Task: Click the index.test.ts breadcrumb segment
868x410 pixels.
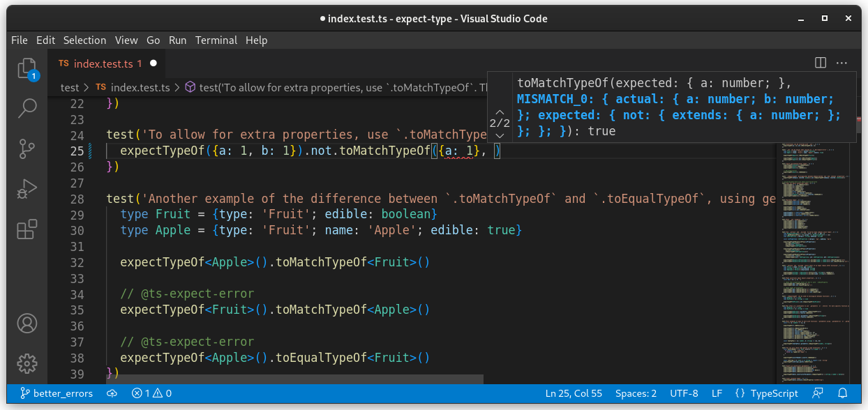Action: point(133,88)
